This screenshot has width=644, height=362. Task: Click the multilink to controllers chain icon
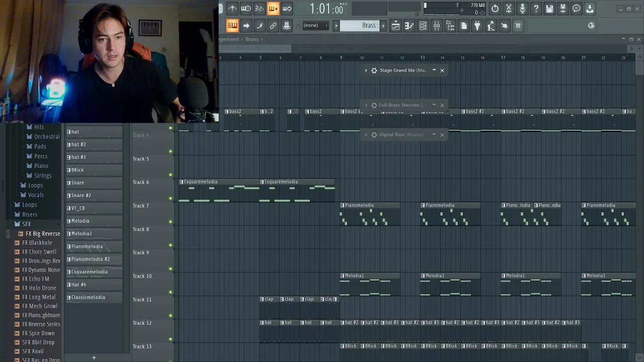click(273, 26)
